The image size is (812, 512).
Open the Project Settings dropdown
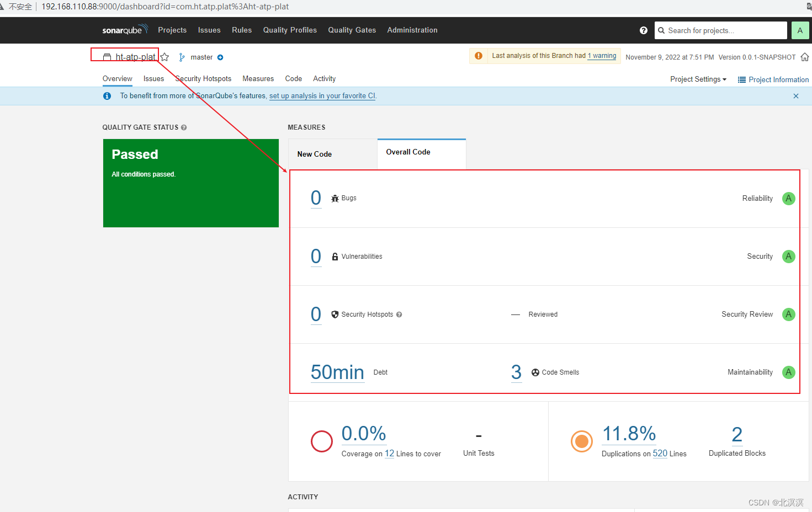(x=697, y=79)
